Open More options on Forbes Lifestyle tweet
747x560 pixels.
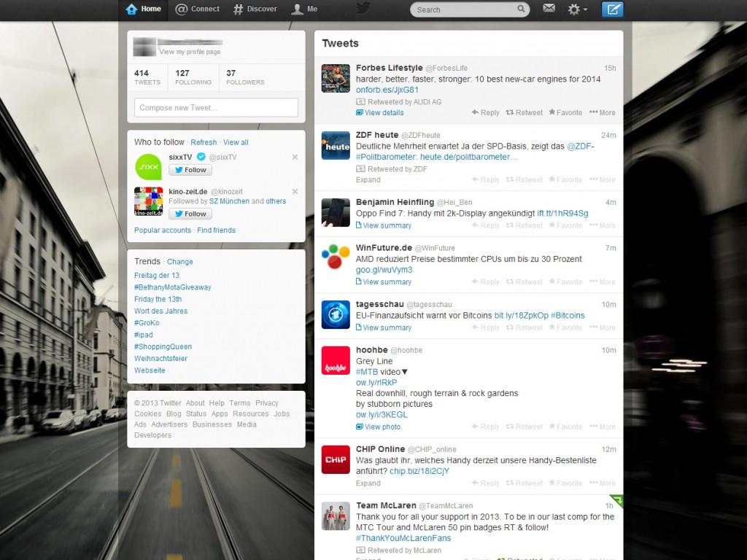tap(603, 113)
